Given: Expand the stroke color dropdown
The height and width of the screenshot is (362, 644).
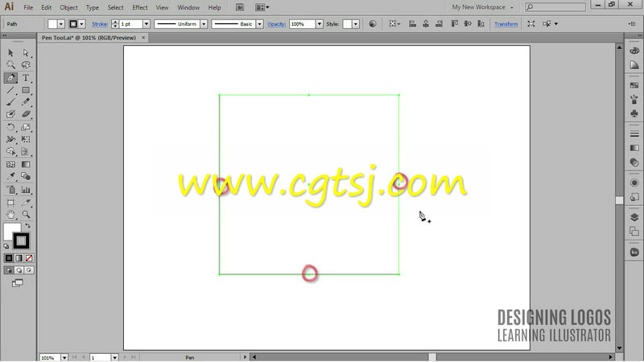Looking at the screenshot, I should (x=81, y=24).
